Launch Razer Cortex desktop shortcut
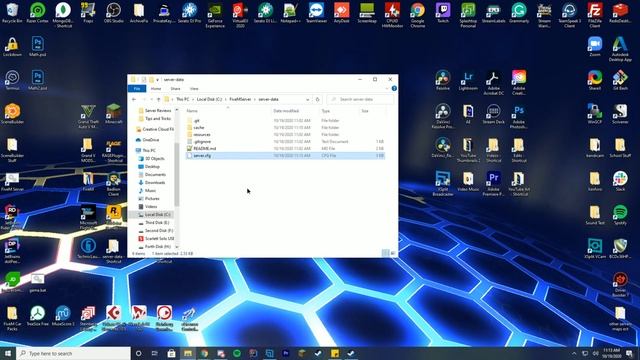This screenshot has height=360, width=640. tap(38, 12)
